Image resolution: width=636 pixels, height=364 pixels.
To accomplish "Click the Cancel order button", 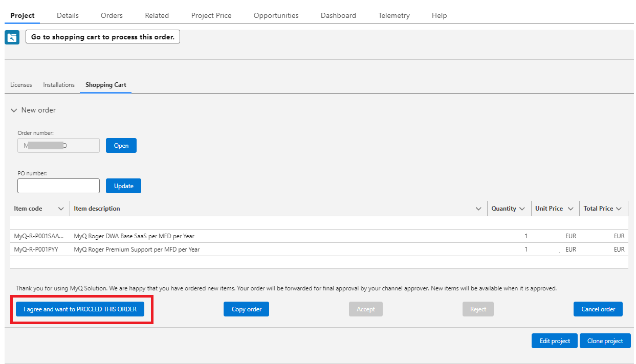I will [598, 309].
